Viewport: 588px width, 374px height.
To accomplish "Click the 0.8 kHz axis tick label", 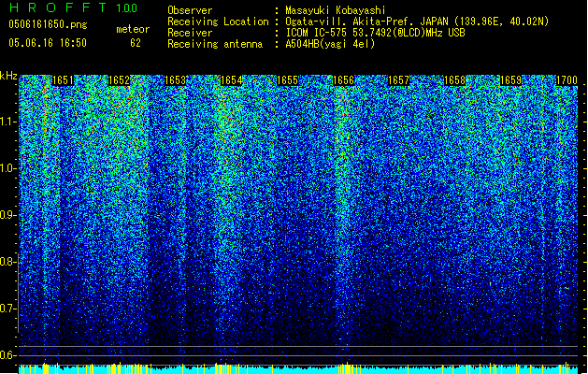I will (x=7, y=262).
